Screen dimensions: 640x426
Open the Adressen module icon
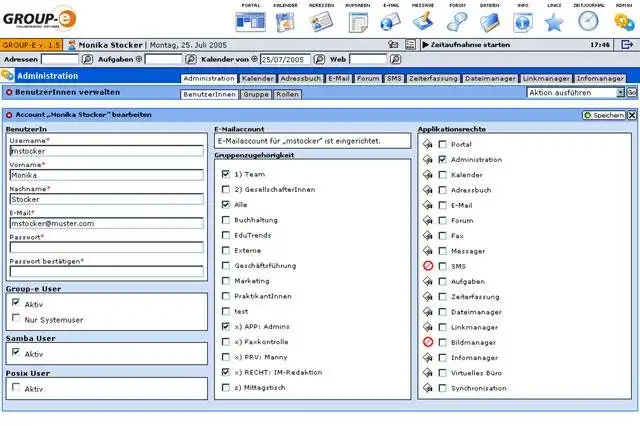coord(321,22)
